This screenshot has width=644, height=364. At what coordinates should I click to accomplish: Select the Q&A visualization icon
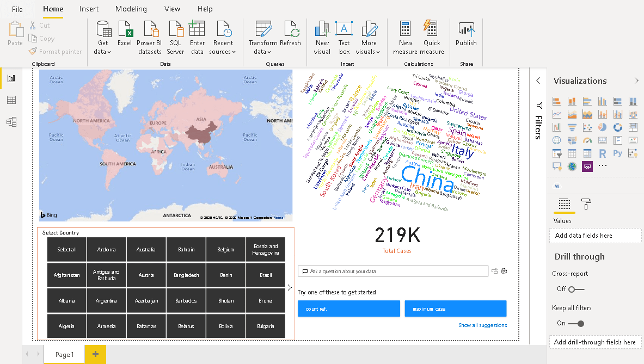point(556,166)
